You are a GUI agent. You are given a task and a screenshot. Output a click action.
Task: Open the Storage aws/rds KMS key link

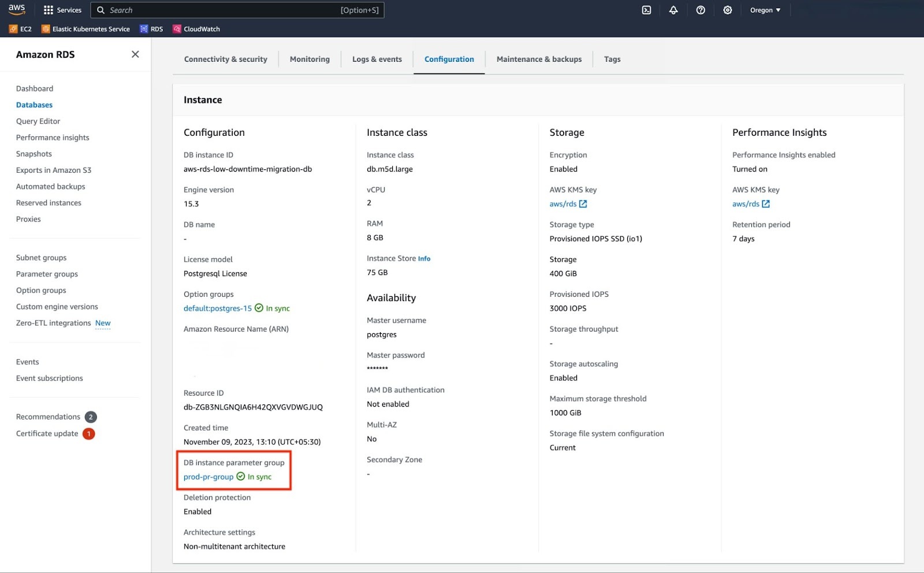coord(563,204)
